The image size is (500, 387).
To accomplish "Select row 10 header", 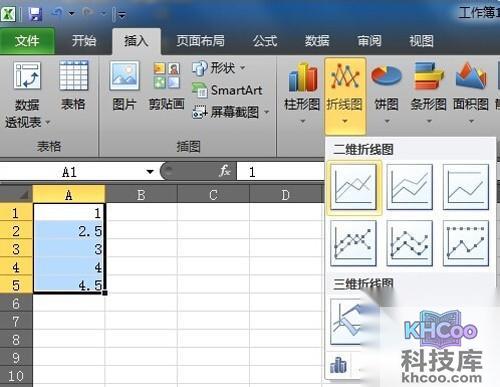I will coord(16,376).
